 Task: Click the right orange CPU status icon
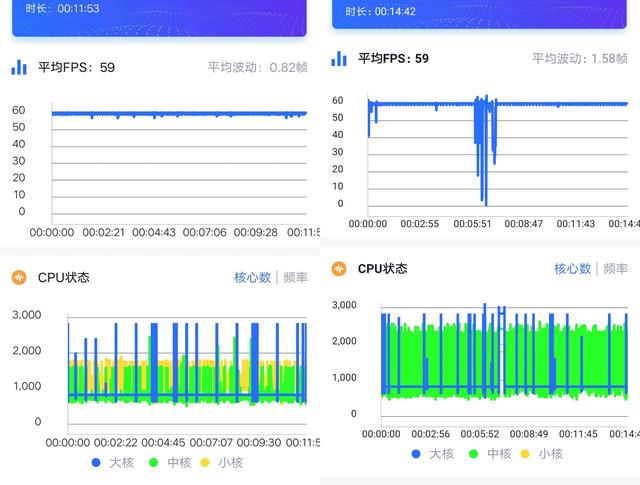click(x=339, y=269)
